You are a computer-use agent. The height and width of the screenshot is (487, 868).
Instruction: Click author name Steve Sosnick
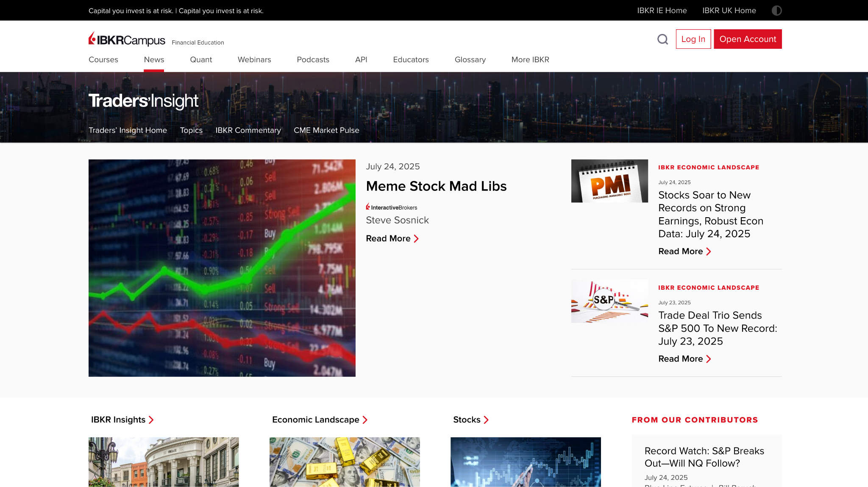point(397,220)
